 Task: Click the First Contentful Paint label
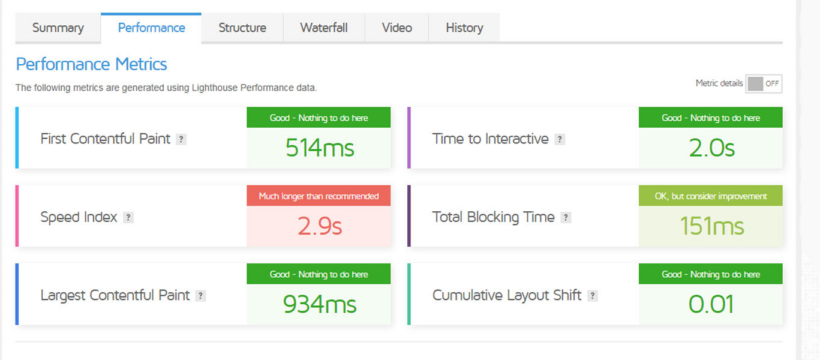(105, 139)
